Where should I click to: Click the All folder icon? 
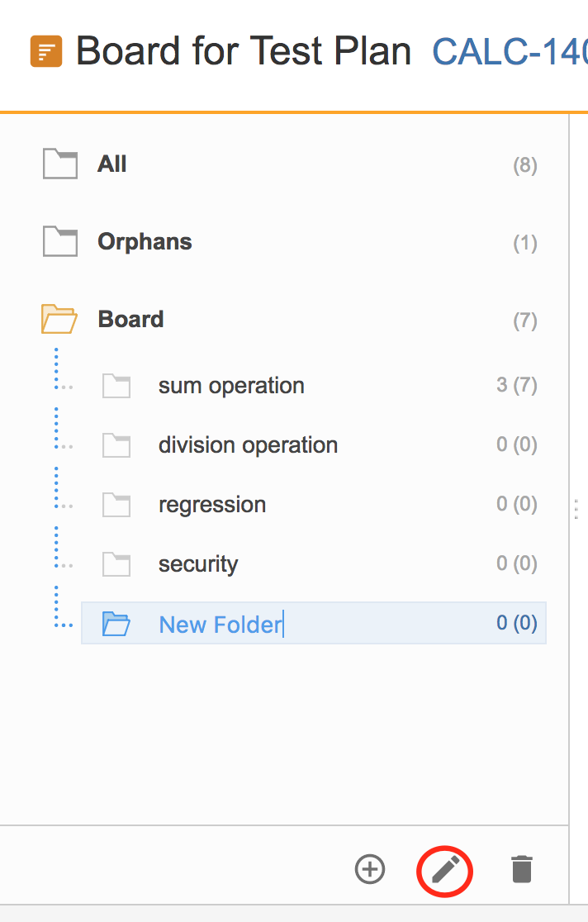(x=60, y=164)
